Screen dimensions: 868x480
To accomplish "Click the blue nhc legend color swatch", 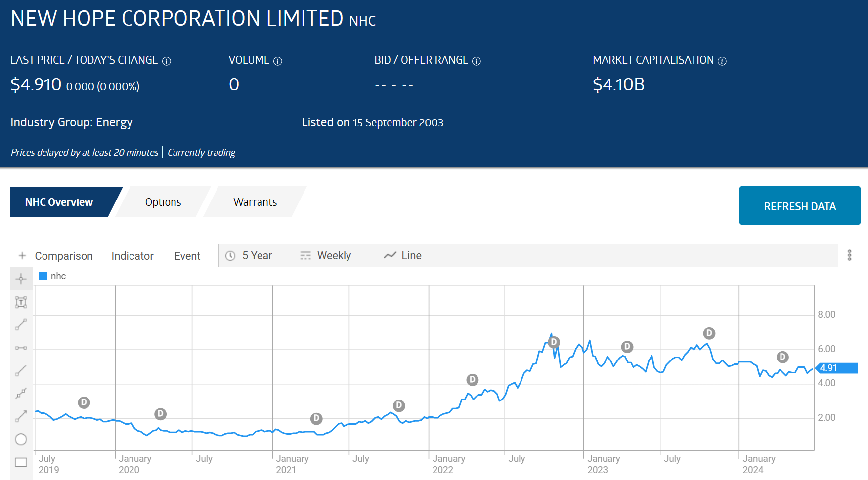I will pos(43,276).
